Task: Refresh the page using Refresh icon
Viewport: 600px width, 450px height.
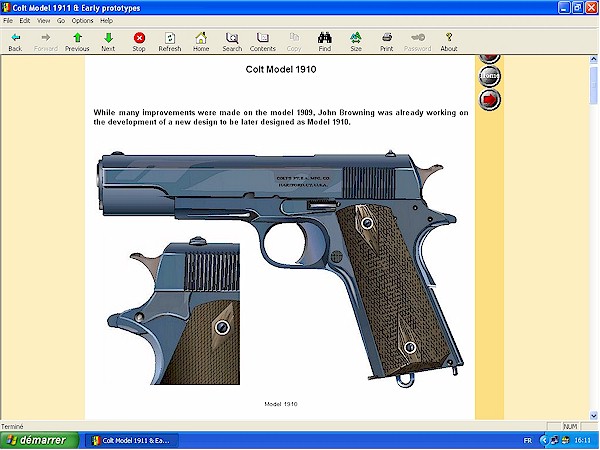Action: (170, 38)
